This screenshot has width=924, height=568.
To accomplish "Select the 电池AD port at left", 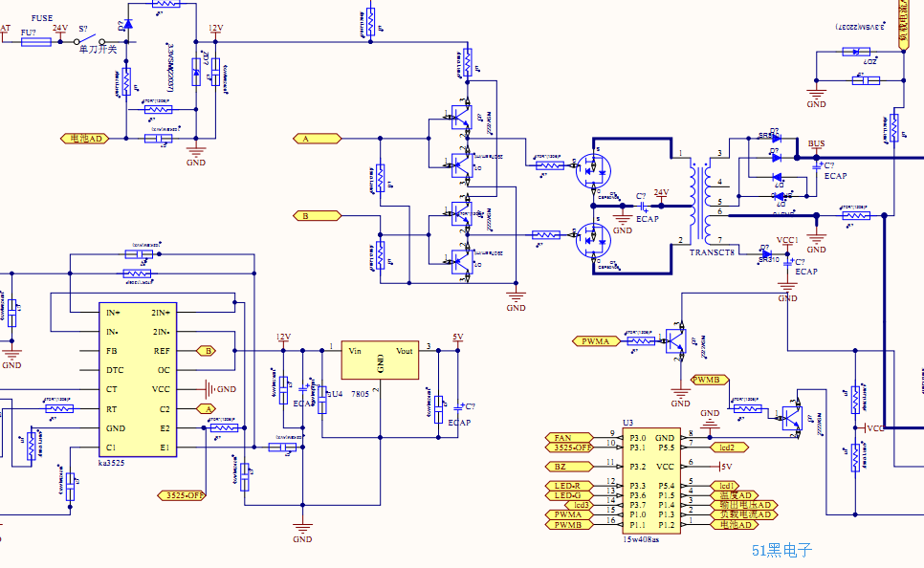I will click(85, 139).
